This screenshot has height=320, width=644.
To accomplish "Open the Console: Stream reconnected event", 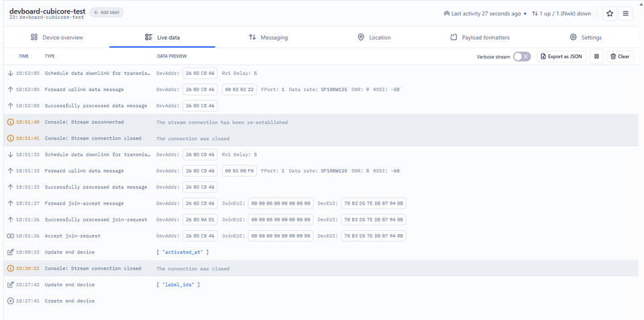I will tap(321, 122).
